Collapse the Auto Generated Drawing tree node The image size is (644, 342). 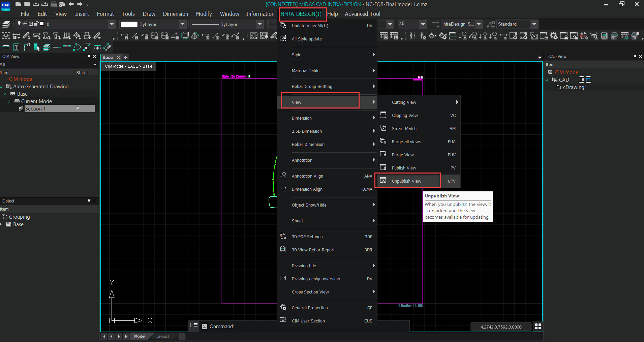[2, 87]
